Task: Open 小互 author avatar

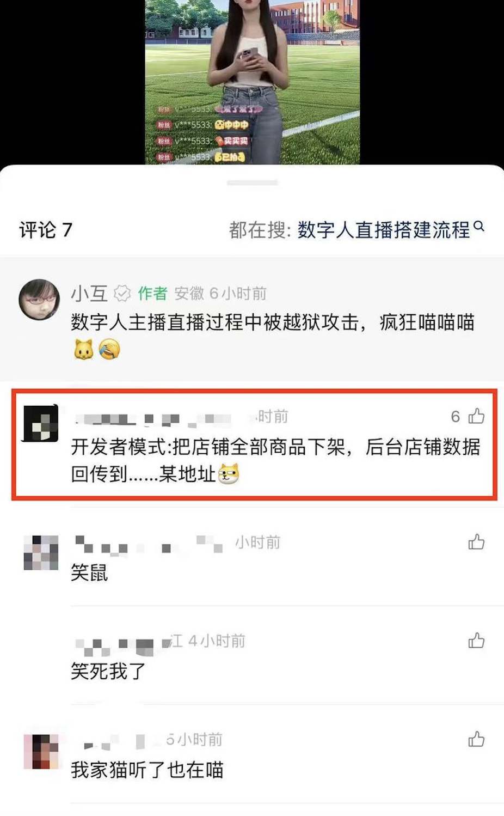Action: [x=39, y=300]
